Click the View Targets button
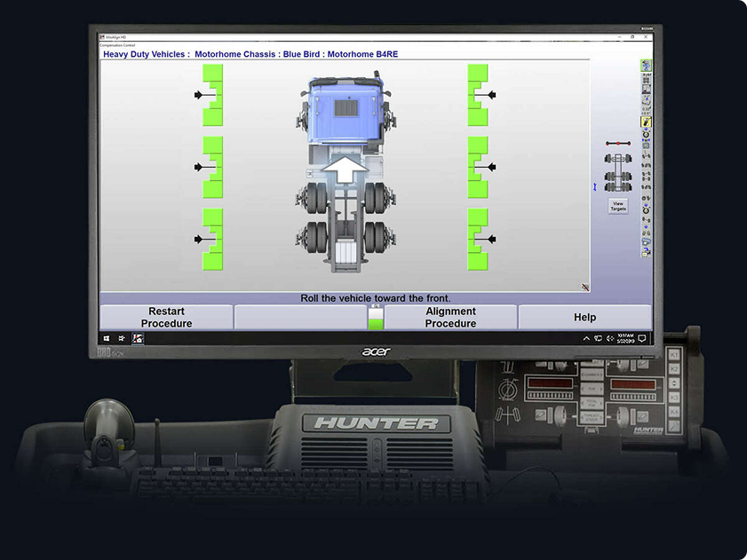Screen dimensions: 747x560 point(617,207)
